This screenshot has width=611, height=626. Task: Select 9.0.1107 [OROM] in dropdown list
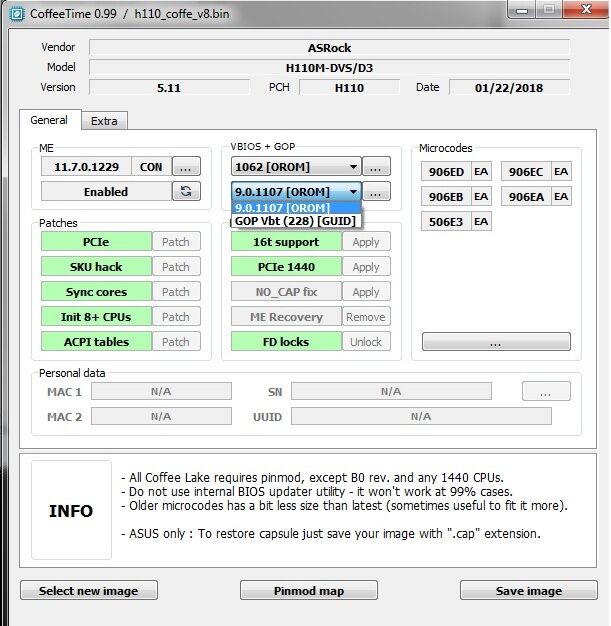pyautogui.click(x=296, y=208)
